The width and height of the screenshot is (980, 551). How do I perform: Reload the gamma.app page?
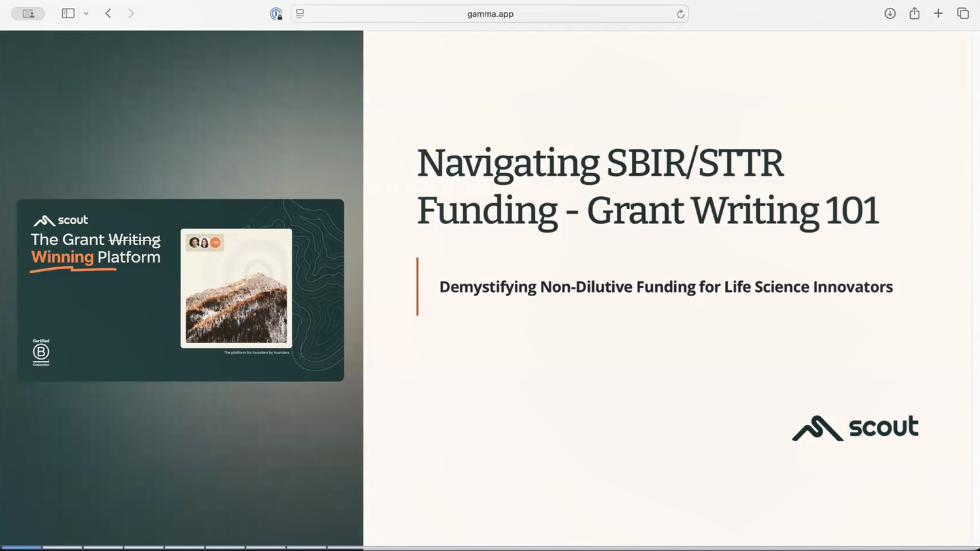[x=680, y=14]
